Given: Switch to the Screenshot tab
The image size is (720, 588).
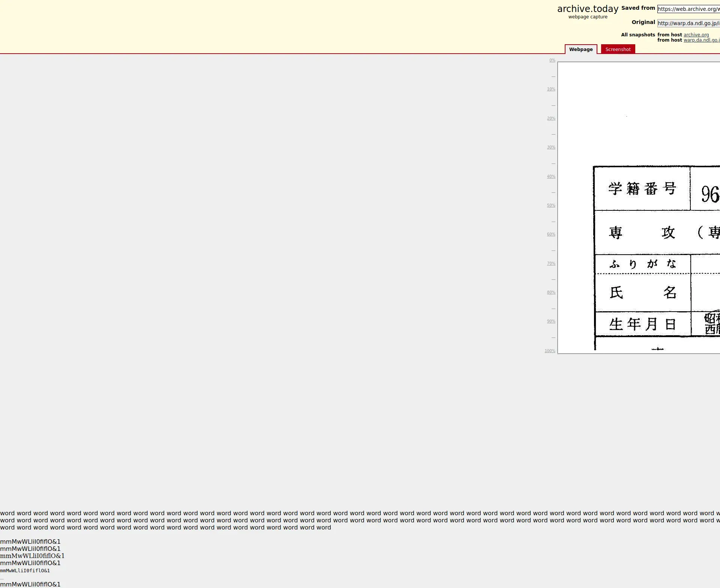Looking at the screenshot, I should coord(618,49).
